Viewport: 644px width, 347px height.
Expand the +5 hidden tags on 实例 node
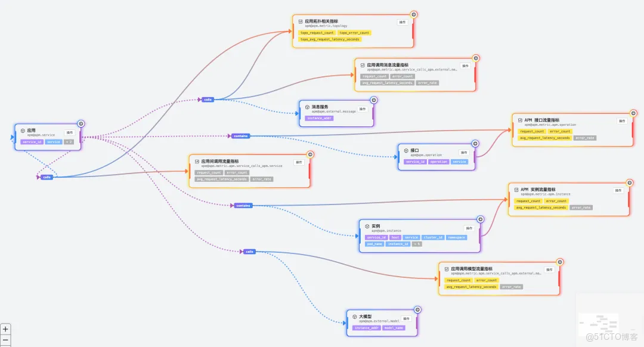pos(417,244)
